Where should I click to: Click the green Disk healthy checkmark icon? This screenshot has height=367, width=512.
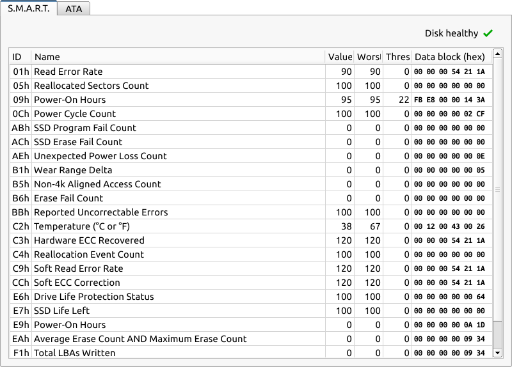point(488,33)
